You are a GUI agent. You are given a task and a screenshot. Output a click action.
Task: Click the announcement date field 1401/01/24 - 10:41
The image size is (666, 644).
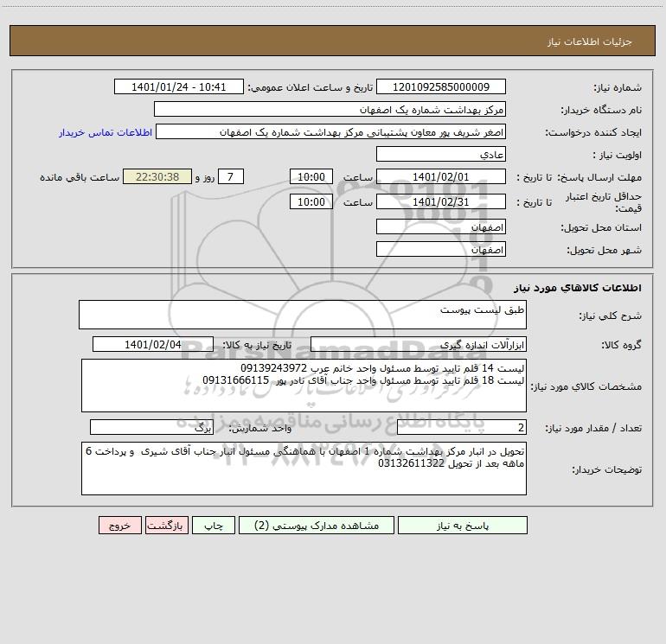(x=179, y=86)
